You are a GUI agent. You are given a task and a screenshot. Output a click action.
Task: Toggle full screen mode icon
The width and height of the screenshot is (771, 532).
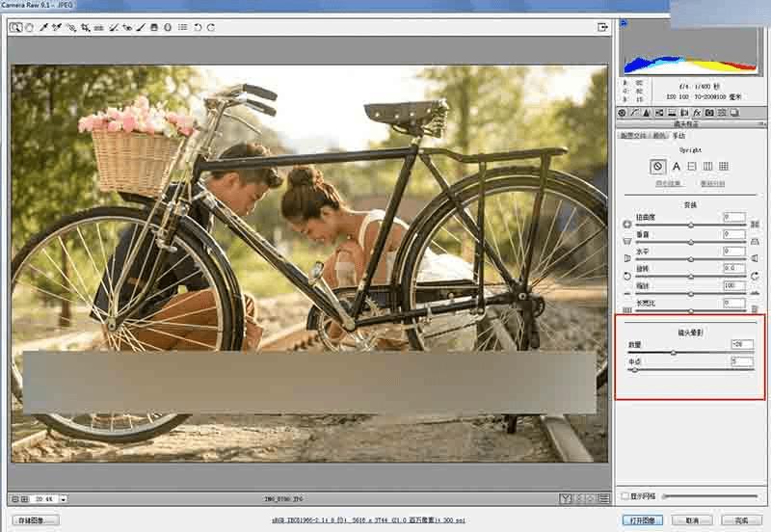click(x=602, y=28)
